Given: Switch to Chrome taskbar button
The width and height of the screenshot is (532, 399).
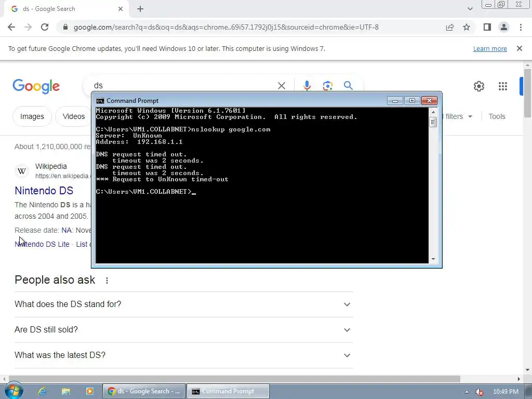Looking at the screenshot, I should coord(144,391).
